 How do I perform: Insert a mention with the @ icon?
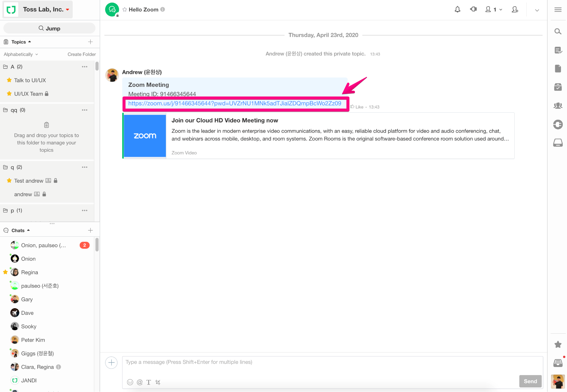click(139, 382)
